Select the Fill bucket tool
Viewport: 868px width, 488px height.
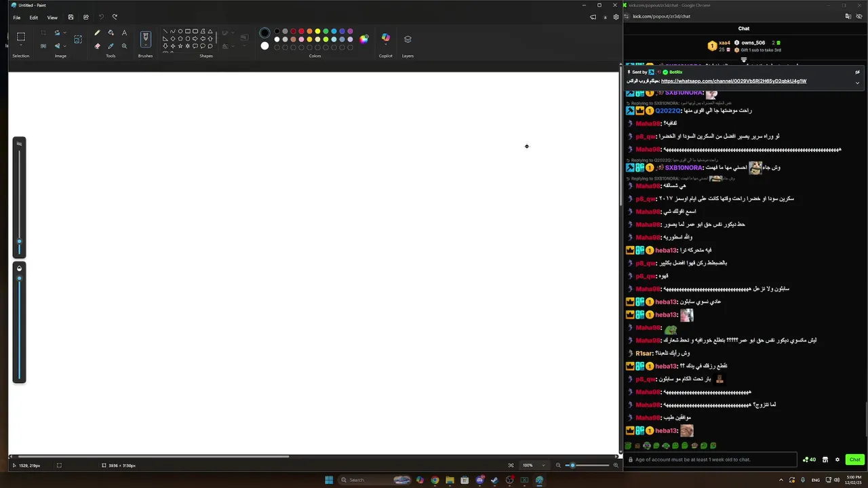pos(111,33)
